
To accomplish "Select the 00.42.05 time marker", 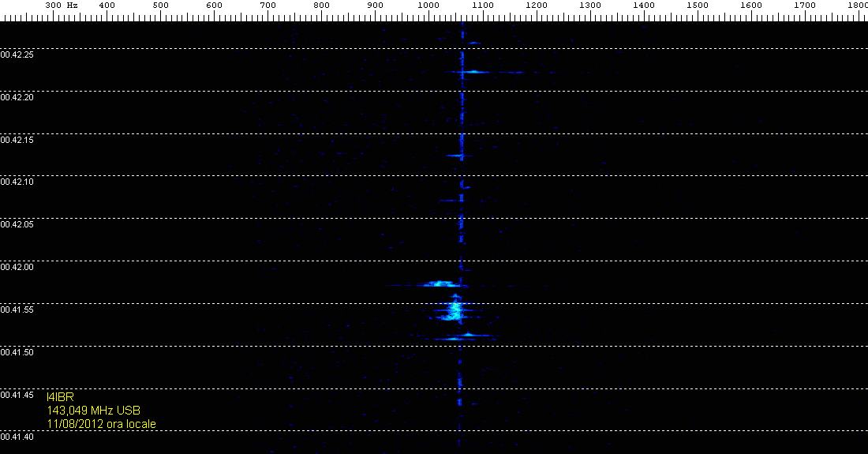I will tap(17, 225).
